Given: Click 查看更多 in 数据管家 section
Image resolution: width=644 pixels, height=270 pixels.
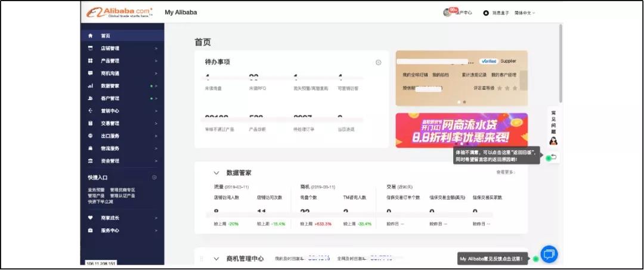Looking at the screenshot, I should (x=506, y=172).
